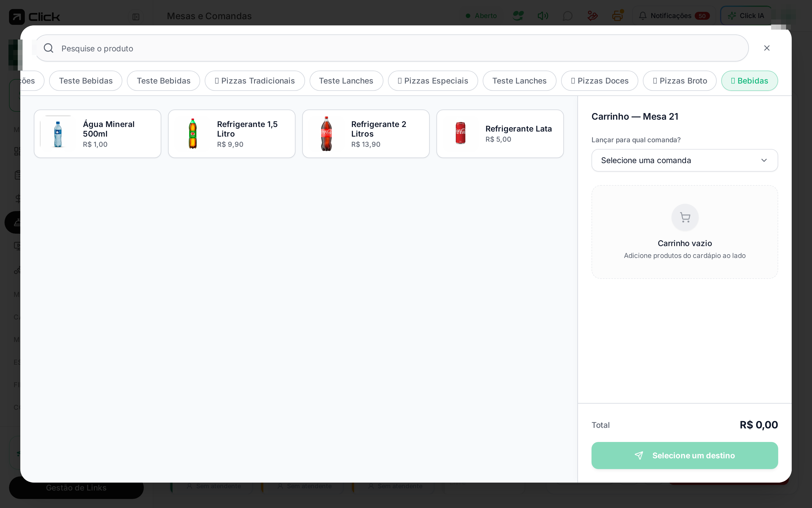Open the Click IA assistant
Image resolution: width=812 pixels, height=508 pixels.
[746, 16]
